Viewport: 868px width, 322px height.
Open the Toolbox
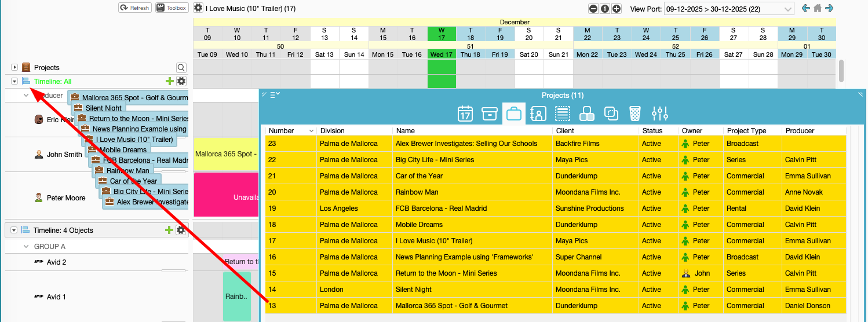coord(172,8)
